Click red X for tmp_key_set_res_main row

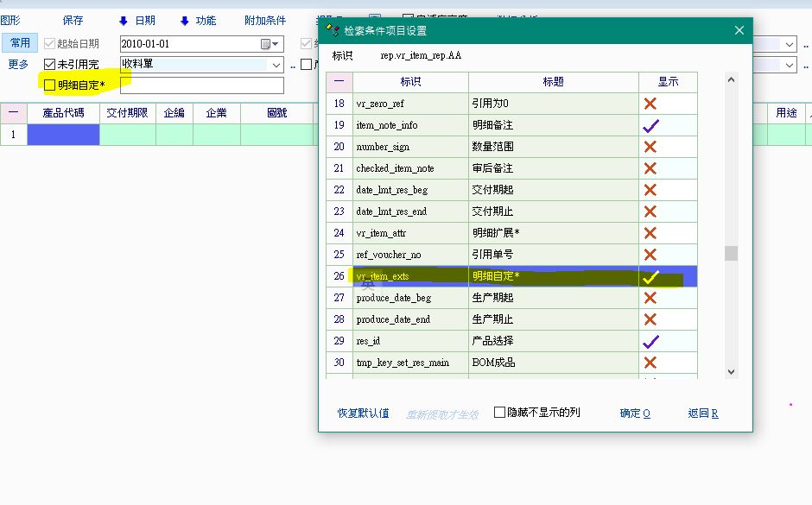point(650,363)
